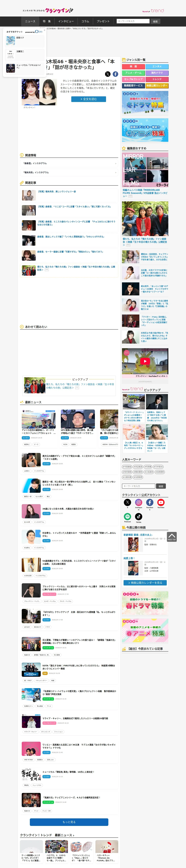Open the プレゼント navigation tab
The height and width of the screenshot is (868, 186).
[103, 21]
